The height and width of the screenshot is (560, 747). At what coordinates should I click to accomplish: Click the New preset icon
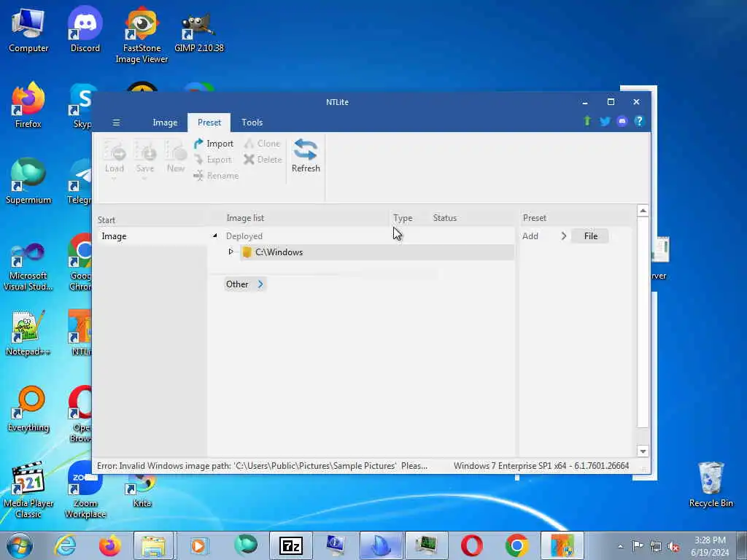(x=175, y=157)
